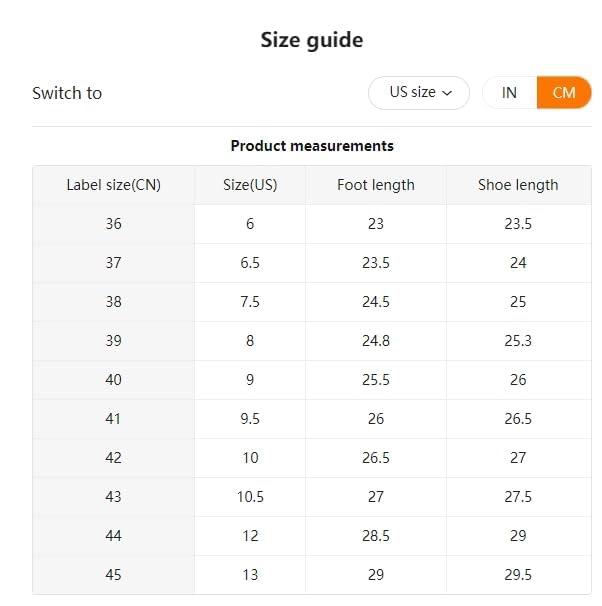Click the Size(US) column header
This screenshot has height=606, width=602.
coord(250,185)
